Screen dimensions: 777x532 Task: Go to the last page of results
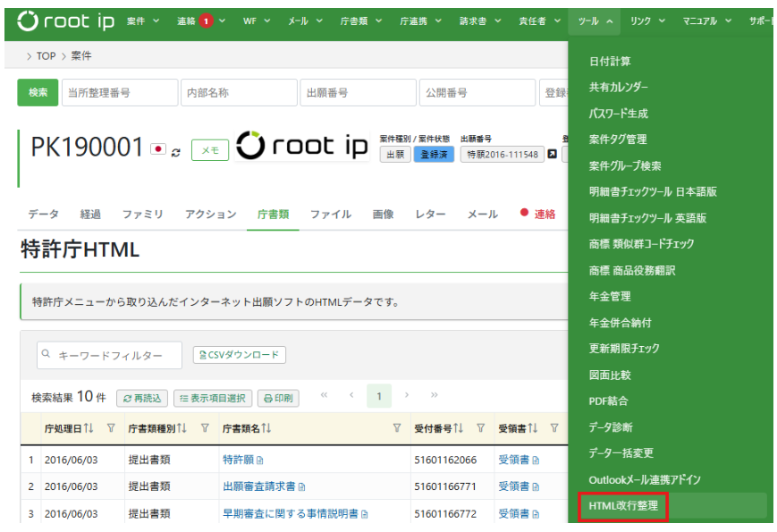tap(435, 395)
